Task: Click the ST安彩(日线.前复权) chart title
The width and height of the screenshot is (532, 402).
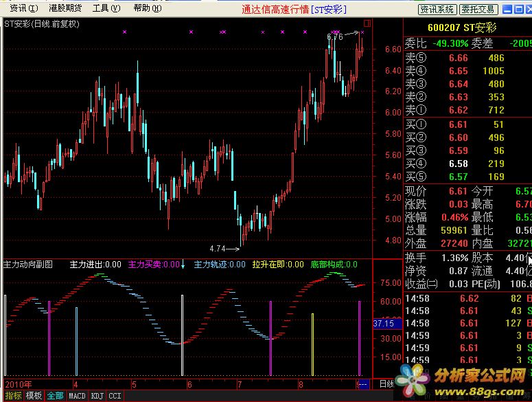Action: coord(41,24)
